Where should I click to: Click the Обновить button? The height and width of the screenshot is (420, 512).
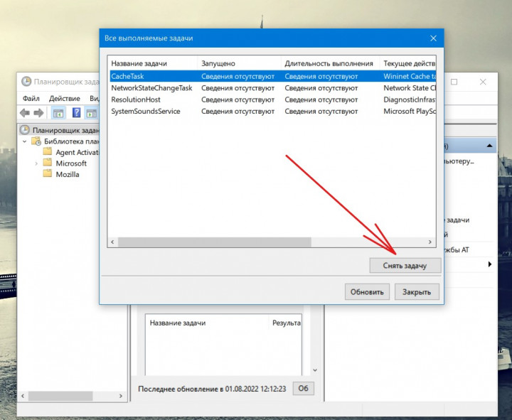(367, 291)
